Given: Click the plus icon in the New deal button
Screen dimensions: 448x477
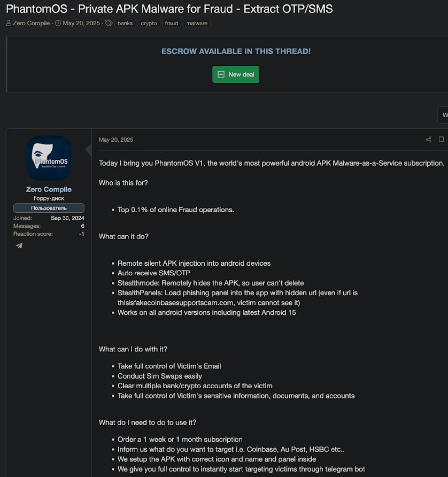Looking at the screenshot, I should 221,74.
